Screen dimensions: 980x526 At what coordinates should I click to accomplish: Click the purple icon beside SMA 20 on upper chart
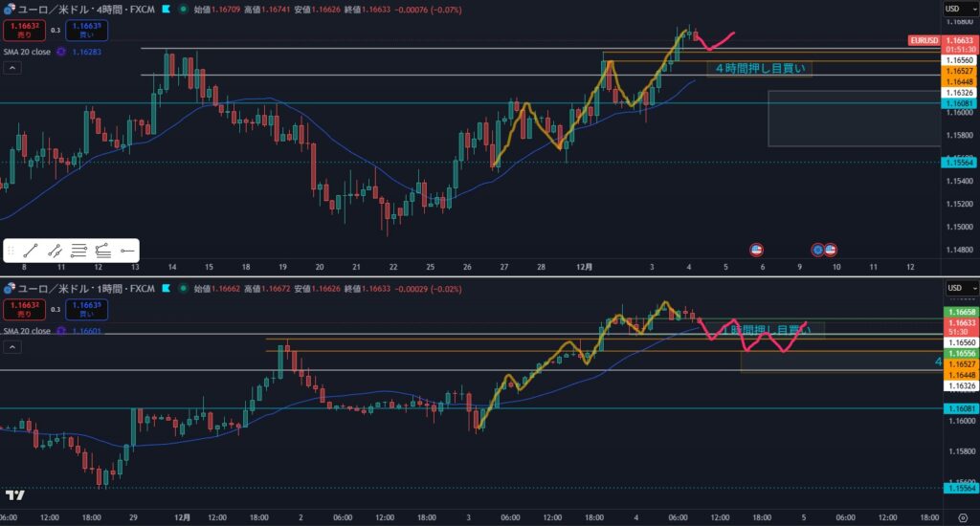click(62, 52)
